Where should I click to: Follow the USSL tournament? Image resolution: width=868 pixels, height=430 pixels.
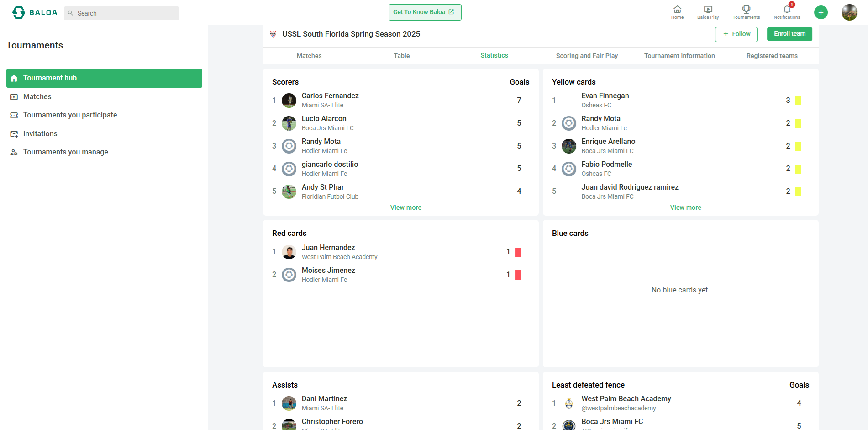(736, 34)
